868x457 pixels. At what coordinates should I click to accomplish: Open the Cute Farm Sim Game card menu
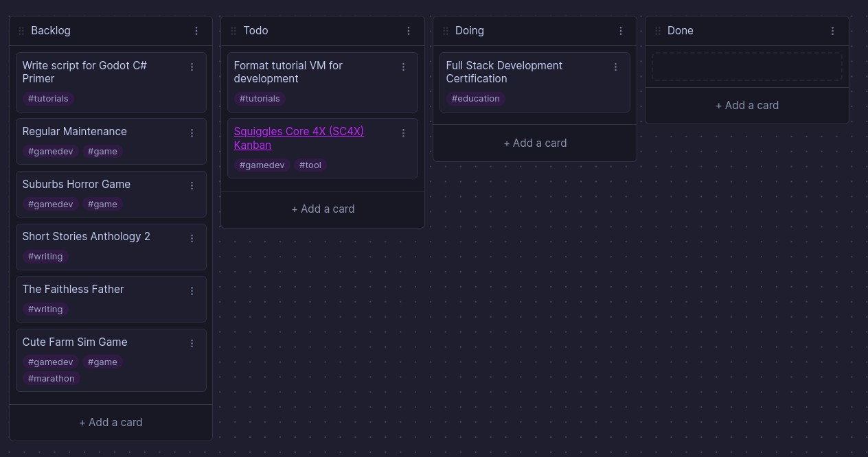[192, 344]
